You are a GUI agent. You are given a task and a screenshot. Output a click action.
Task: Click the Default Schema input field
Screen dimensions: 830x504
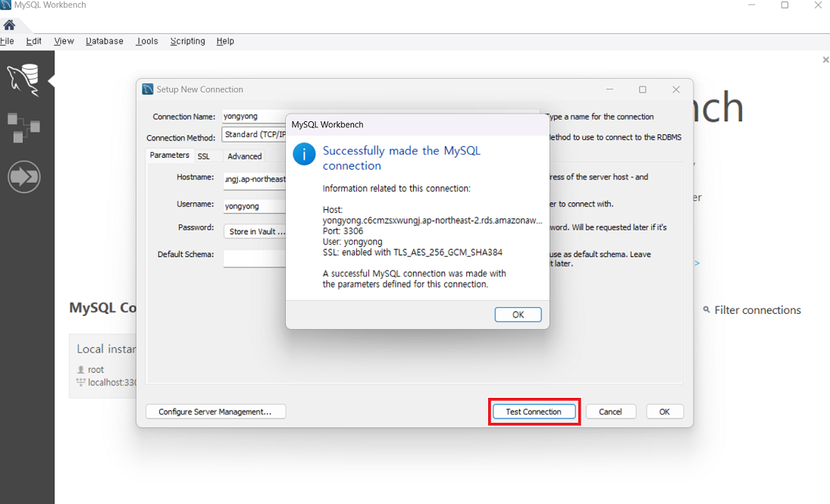[255, 258]
